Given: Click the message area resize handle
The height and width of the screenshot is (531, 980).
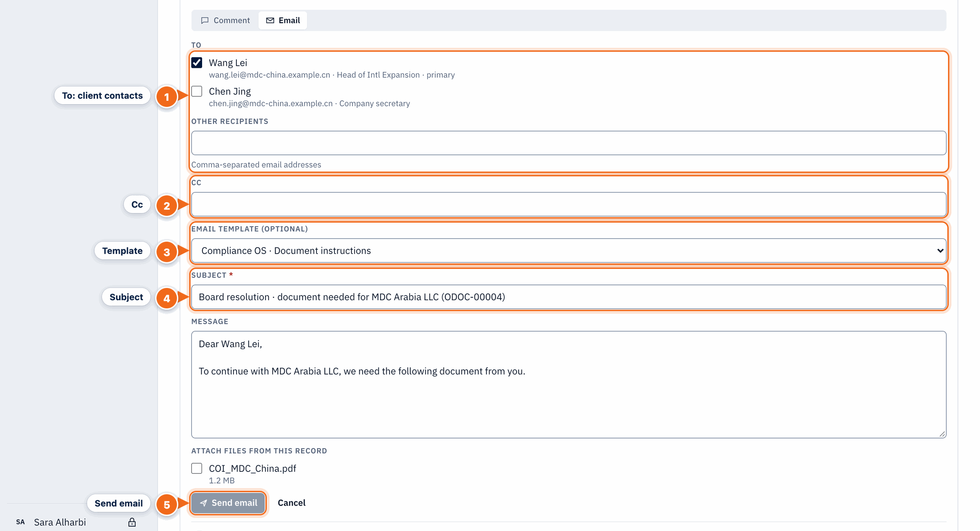Looking at the screenshot, I should click(942, 434).
